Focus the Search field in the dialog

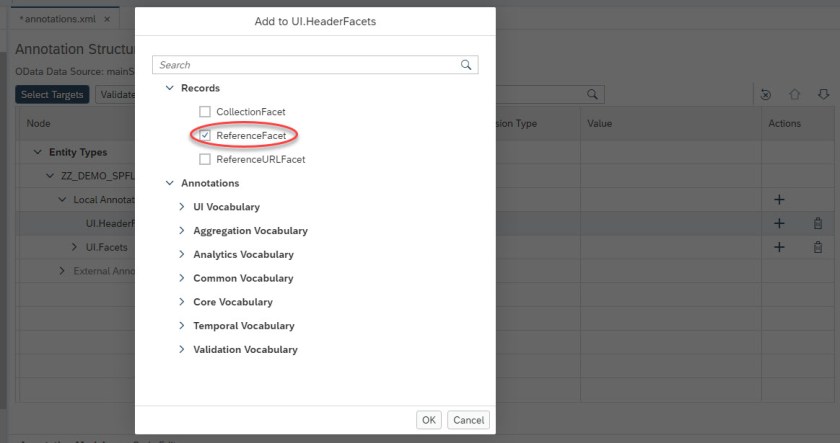pos(305,65)
